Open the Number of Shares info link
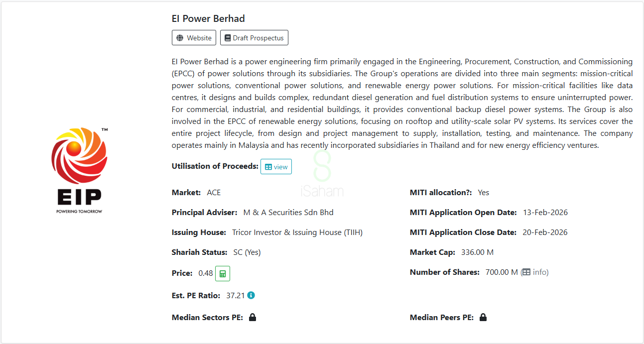The width and height of the screenshot is (644, 344). coord(534,272)
